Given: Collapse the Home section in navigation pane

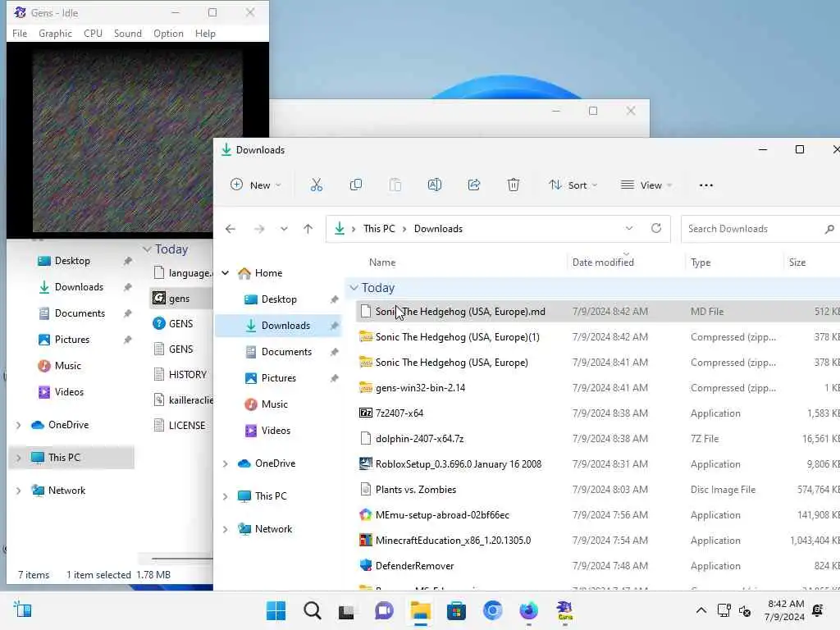Looking at the screenshot, I should 226,273.
